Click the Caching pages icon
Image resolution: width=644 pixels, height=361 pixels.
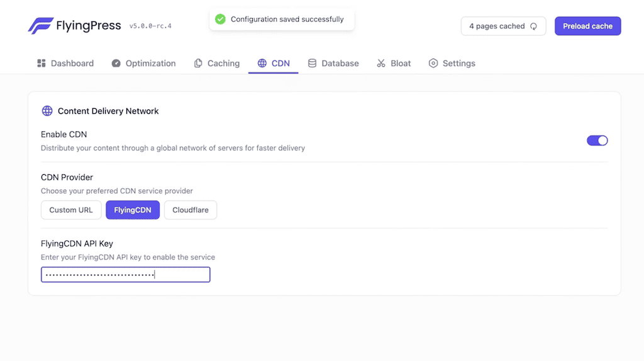(198, 64)
